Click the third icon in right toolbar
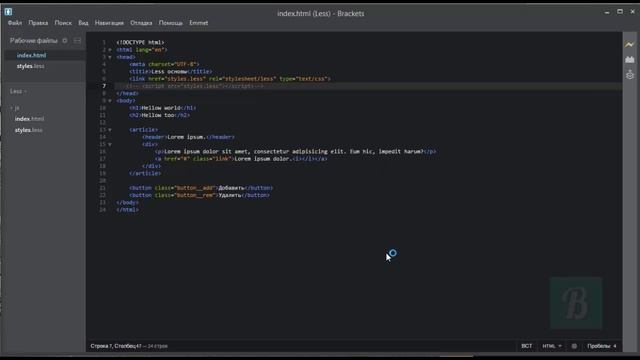640x360 pixels. [630, 75]
